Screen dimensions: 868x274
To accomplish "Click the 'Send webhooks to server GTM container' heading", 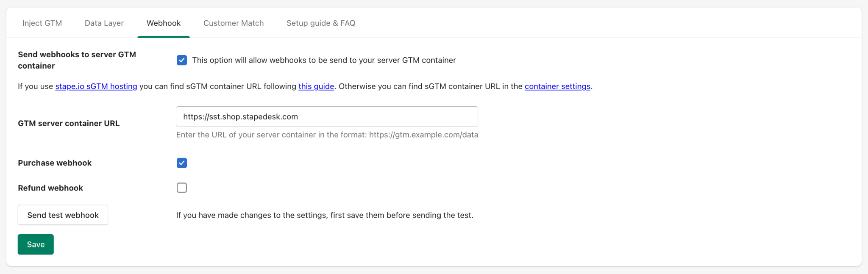I will click(x=77, y=60).
